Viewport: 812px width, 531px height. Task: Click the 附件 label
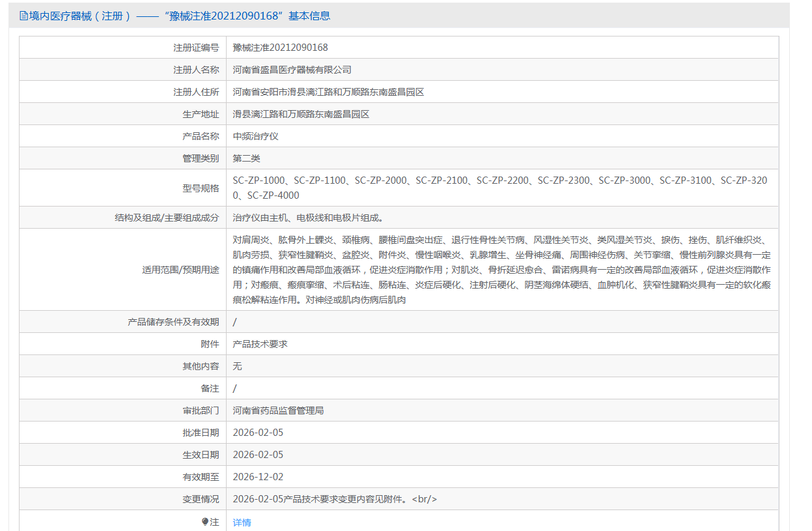pos(210,344)
